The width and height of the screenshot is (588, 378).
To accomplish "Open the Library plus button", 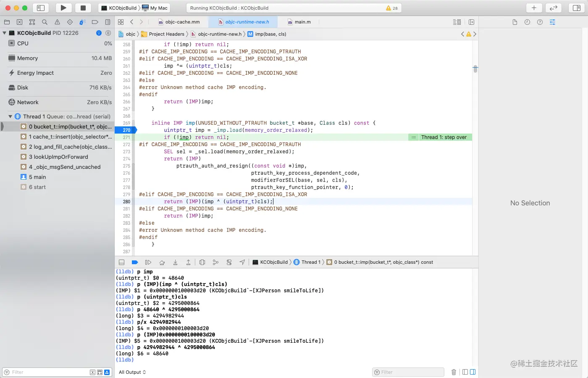I will [534, 8].
